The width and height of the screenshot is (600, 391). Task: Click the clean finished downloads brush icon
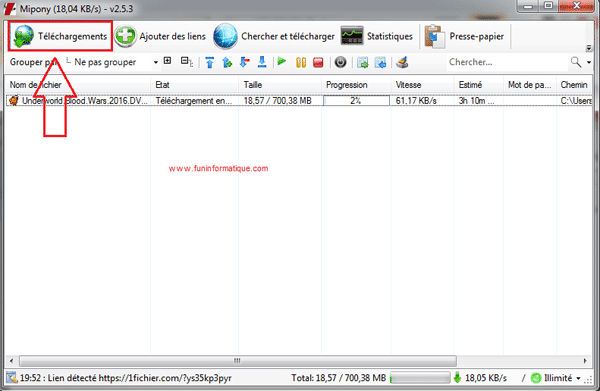[402, 62]
